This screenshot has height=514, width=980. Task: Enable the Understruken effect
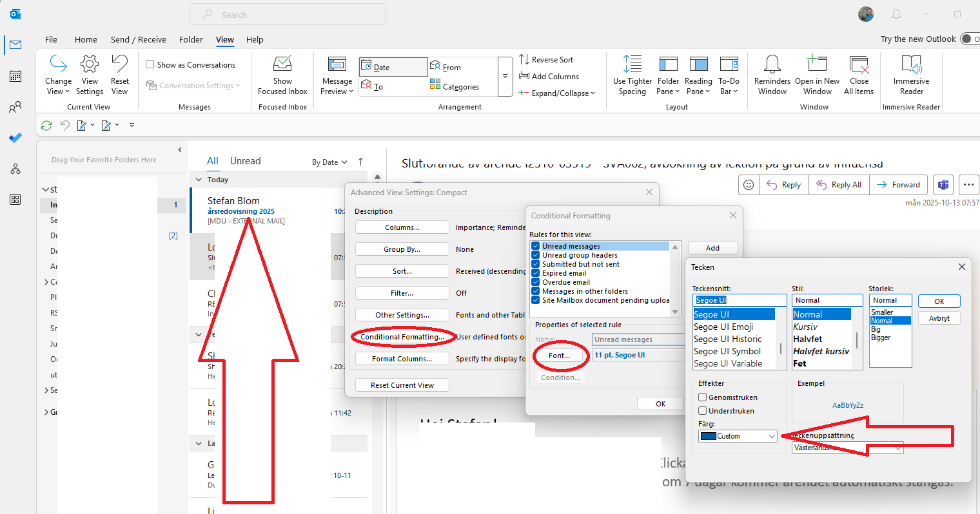(x=701, y=410)
